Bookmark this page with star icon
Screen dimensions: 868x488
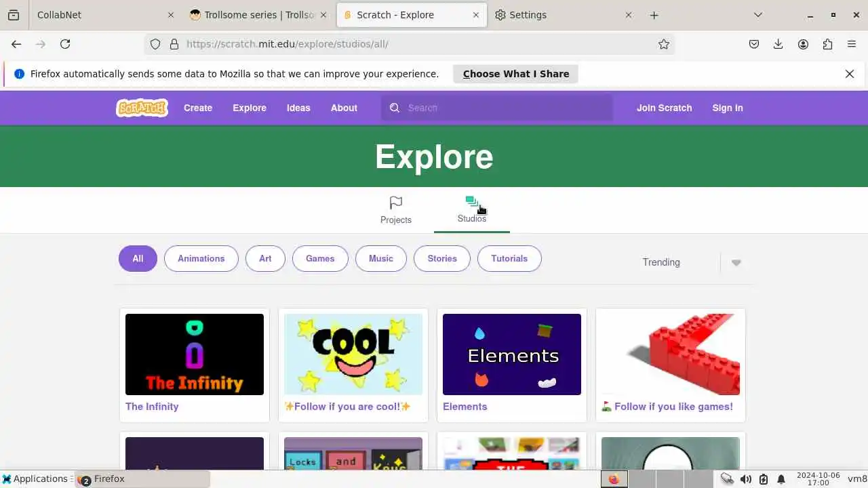click(664, 44)
